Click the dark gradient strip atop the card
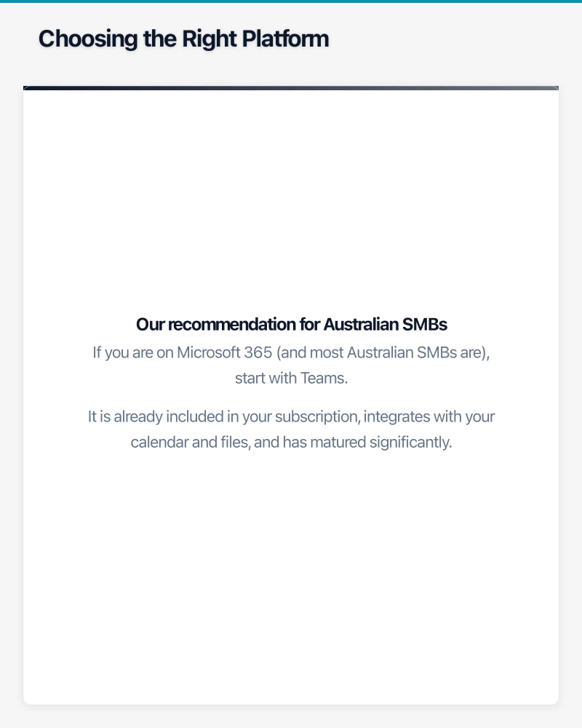The height and width of the screenshot is (728, 582). click(x=291, y=88)
